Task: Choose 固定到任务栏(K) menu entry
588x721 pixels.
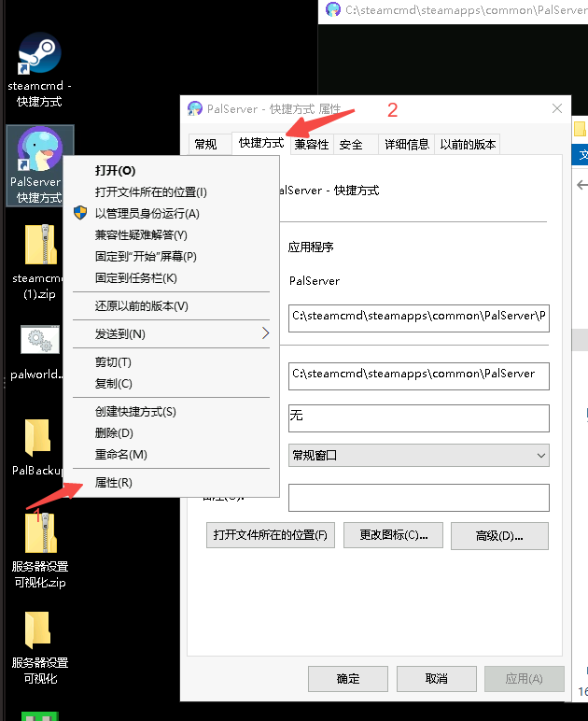Action: click(x=171, y=277)
